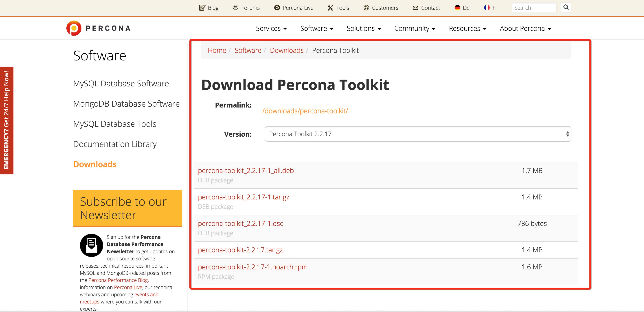
Task: Open the Percona Performance Blog link
Action: [118, 280]
